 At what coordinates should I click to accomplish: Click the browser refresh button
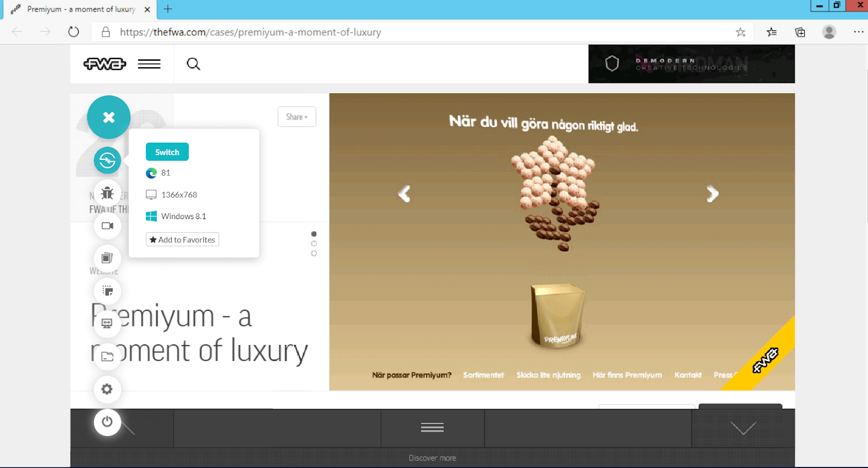[x=74, y=32]
